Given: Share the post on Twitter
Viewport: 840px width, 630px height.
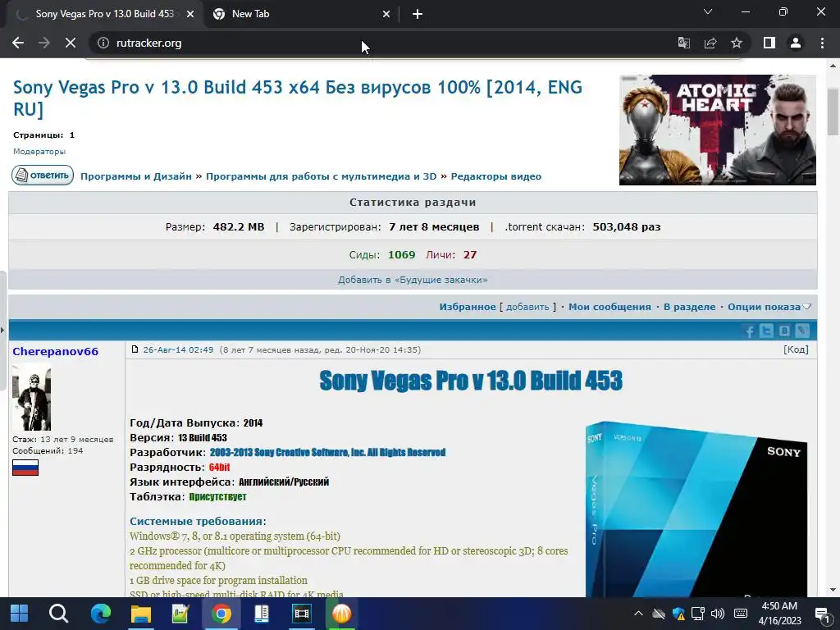Looking at the screenshot, I should coord(767,331).
